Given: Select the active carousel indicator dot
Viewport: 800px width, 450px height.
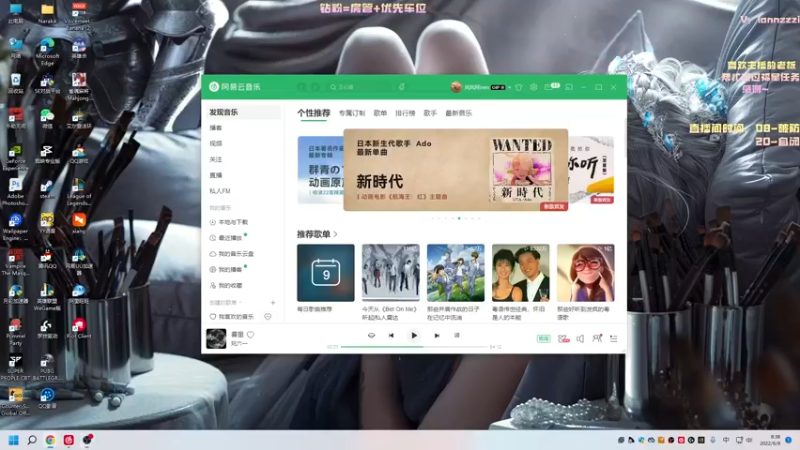Looking at the screenshot, I should pyautogui.click(x=459, y=218).
